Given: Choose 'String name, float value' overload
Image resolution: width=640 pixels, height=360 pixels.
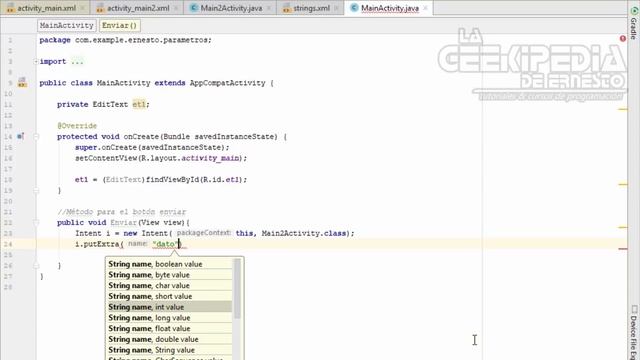Looking at the screenshot, I should click(x=170, y=328).
